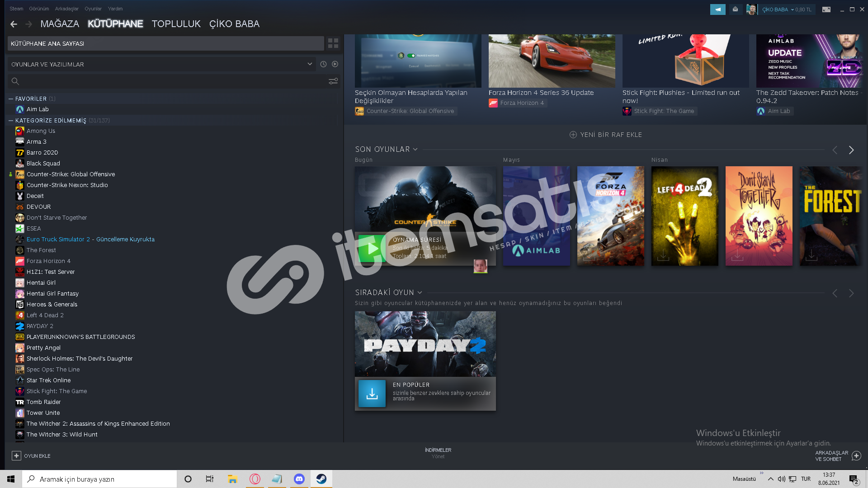
Task: Open The Zedd Takeover Patch Notes news
Action: (x=809, y=97)
